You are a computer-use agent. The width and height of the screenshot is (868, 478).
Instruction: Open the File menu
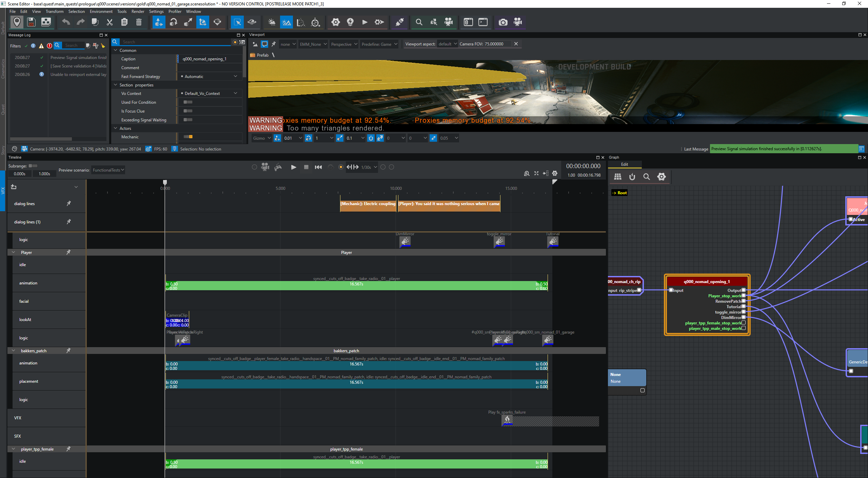point(13,11)
